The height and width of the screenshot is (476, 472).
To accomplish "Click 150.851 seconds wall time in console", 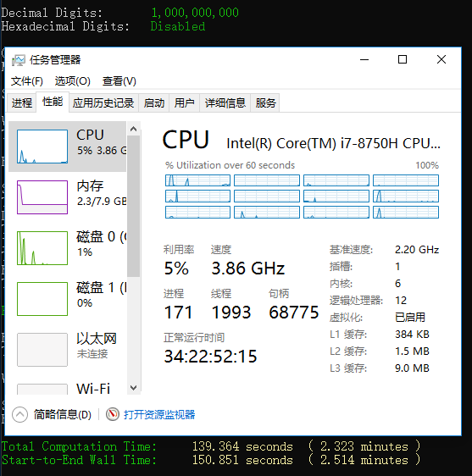I will coord(242,460).
